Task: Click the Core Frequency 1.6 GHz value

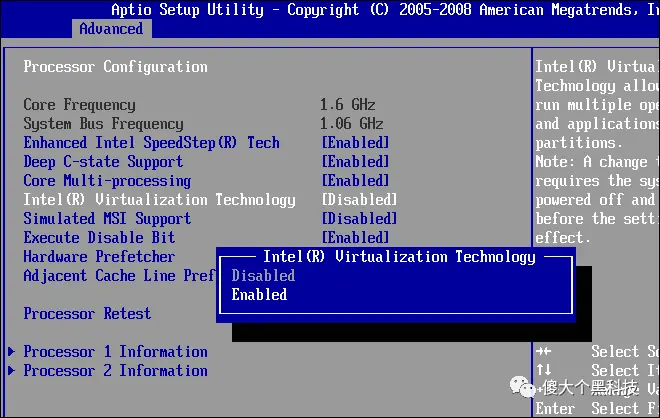Action: point(348,104)
